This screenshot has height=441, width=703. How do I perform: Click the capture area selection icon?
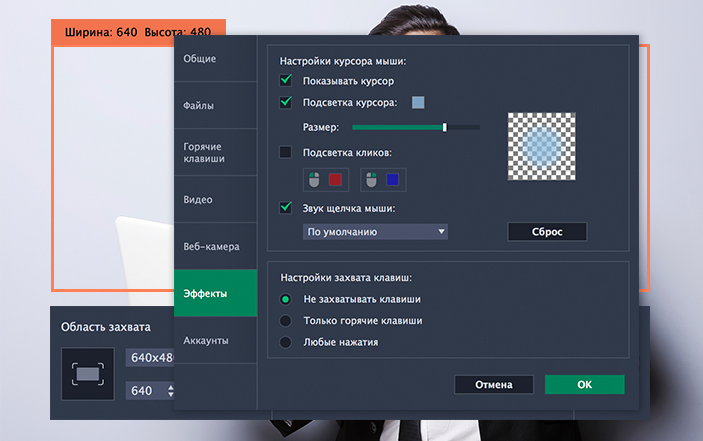point(87,374)
